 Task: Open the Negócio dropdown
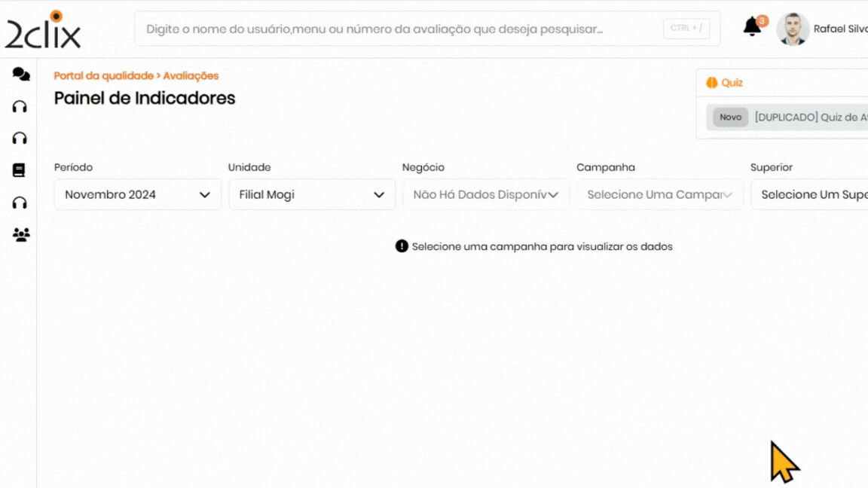pos(486,194)
